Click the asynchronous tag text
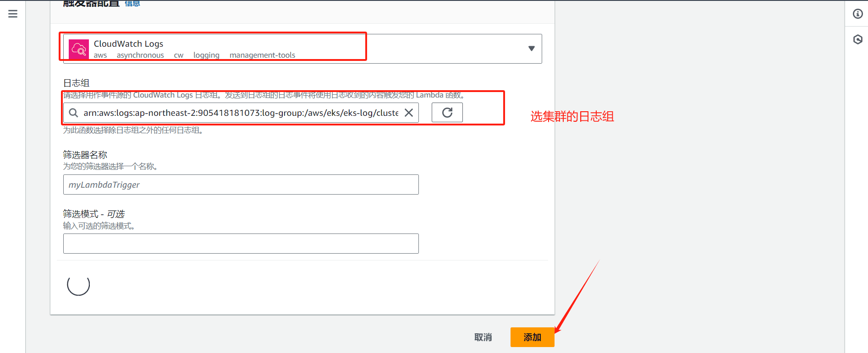The height and width of the screenshot is (353, 868). click(x=140, y=55)
